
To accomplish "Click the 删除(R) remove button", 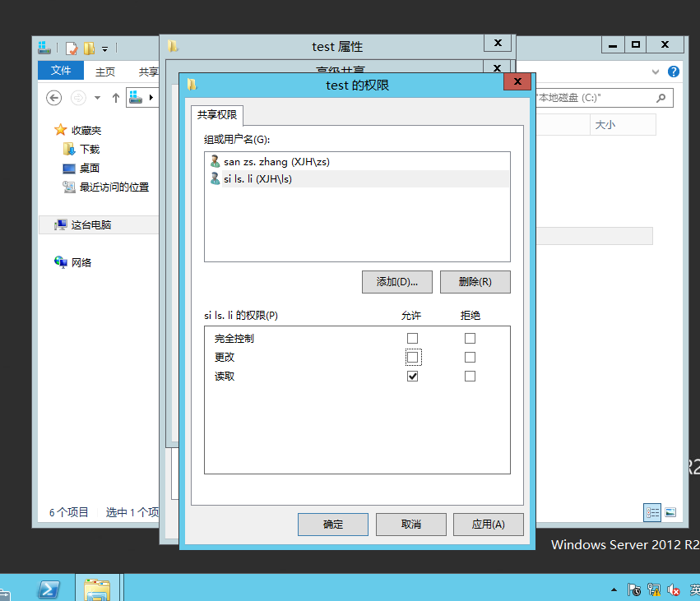I will point(475,281).
